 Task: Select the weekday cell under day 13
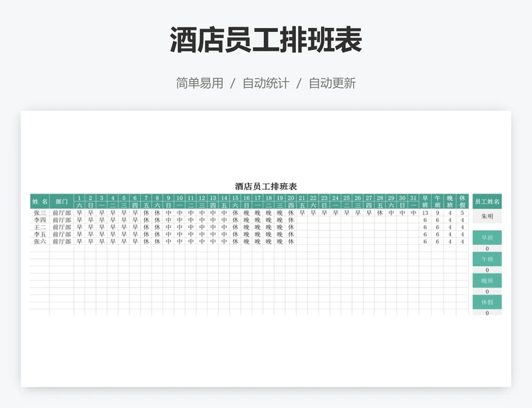tap(213, 205)
